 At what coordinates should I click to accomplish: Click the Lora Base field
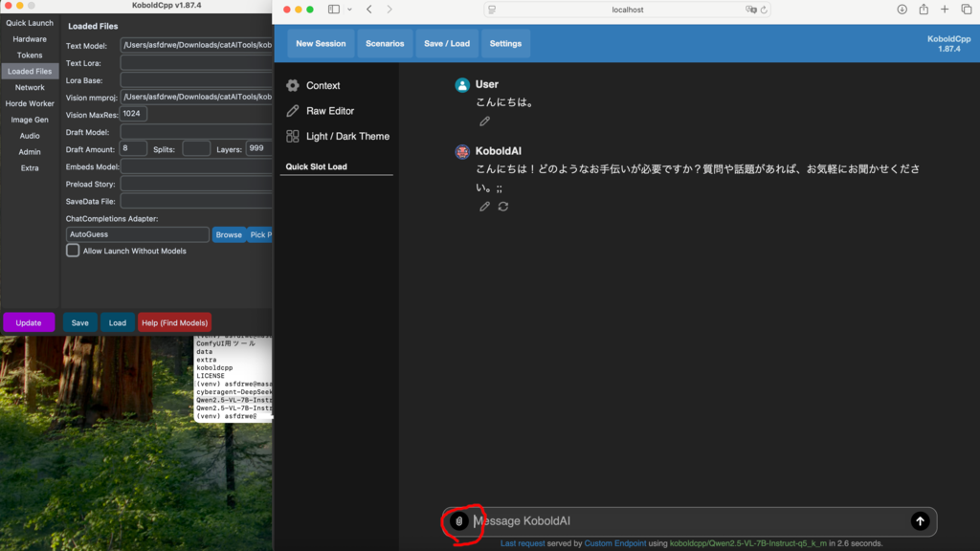pos(196,80)
